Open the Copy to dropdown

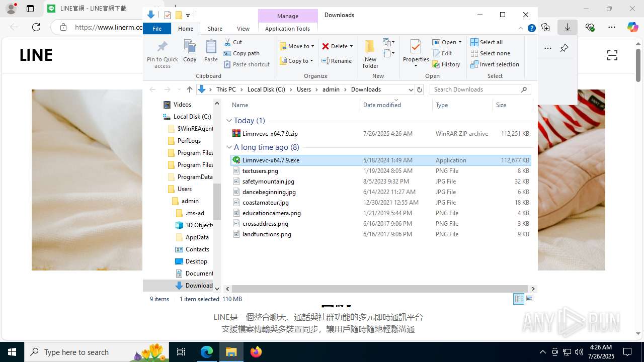[x=296, y=61]
